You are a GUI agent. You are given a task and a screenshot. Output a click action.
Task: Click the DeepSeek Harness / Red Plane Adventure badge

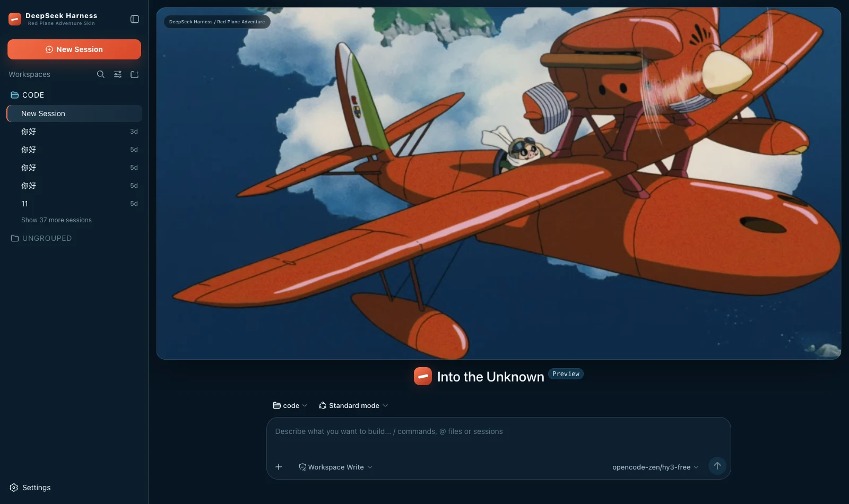217,22
